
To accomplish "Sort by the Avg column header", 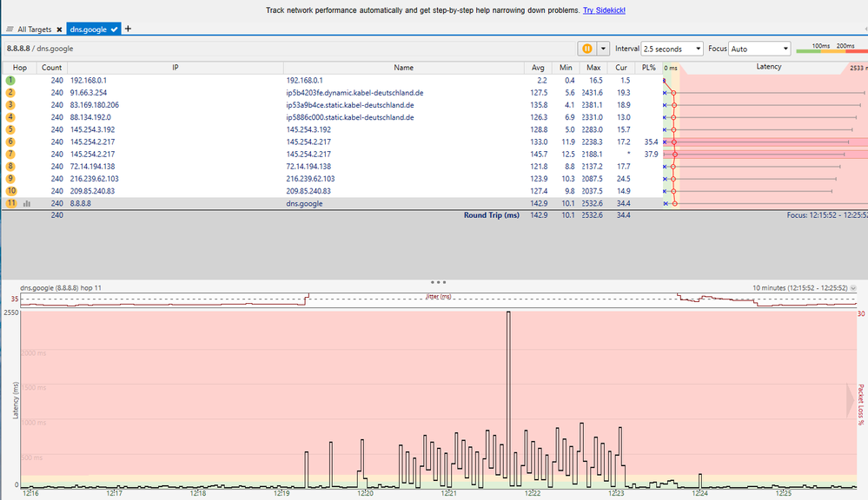I will (x=538, y=67).
